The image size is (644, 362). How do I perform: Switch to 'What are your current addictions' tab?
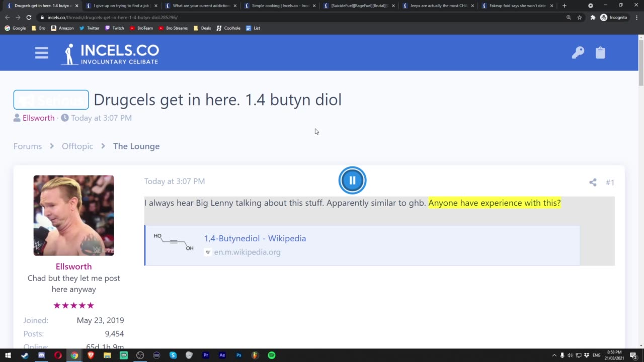tap(200, 6)
